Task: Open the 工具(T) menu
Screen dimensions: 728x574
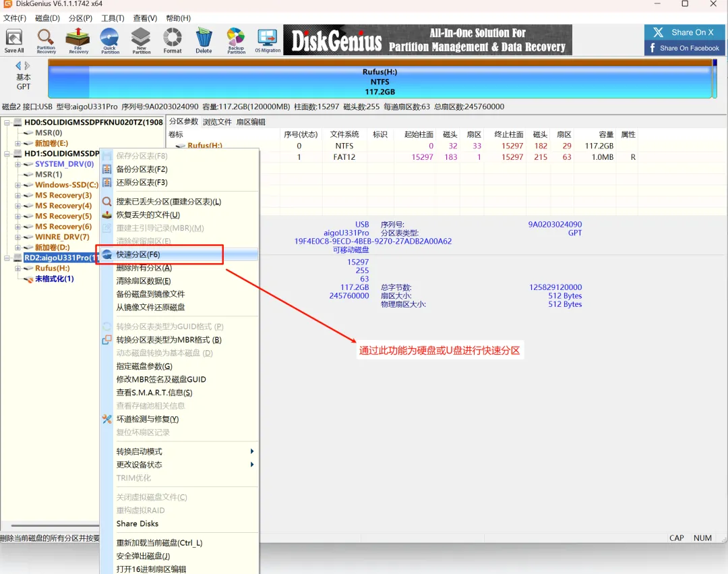Action: [x=113, y=18]
